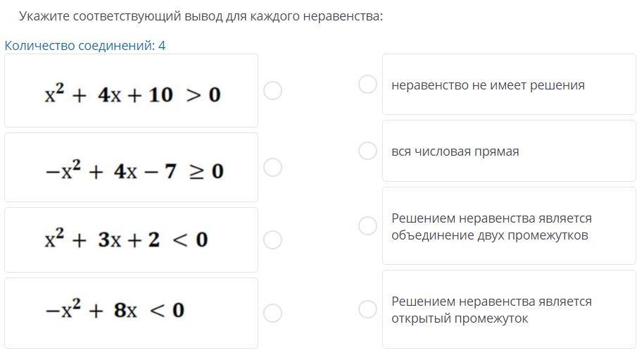
Task: Select the connector circle beside x² + 4x + 10 > 0
Action: [272, 90]
